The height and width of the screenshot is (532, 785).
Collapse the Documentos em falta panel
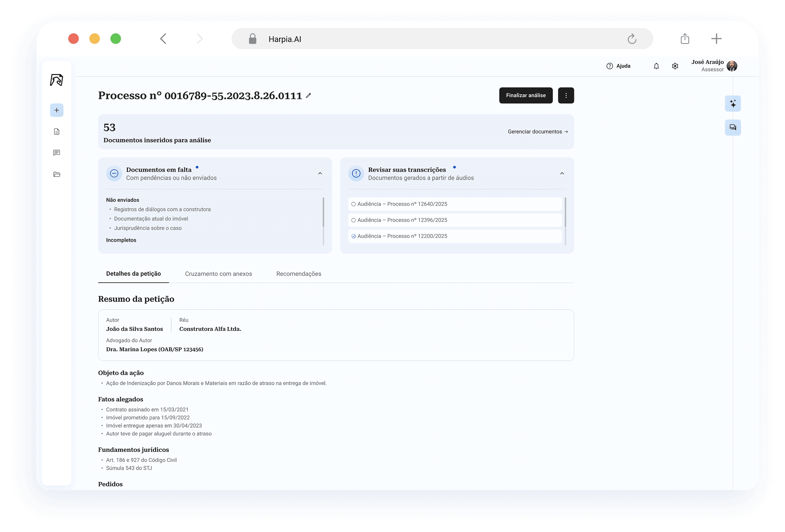[x=320, y=173]
